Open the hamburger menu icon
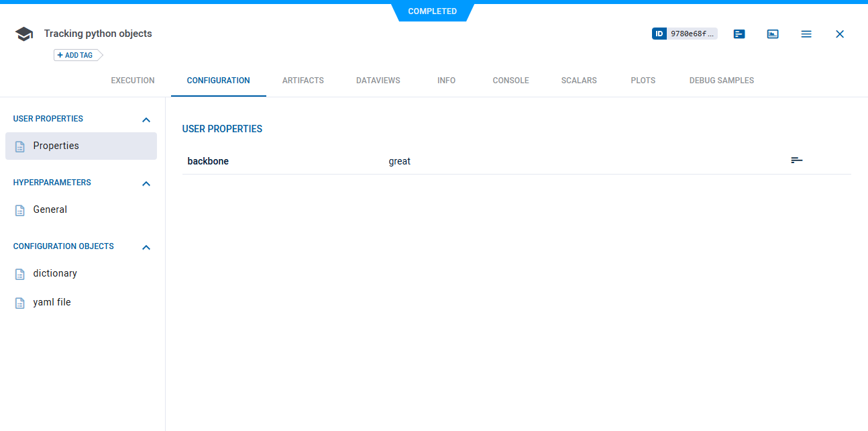This screenshot has width=868, height=431. point(806,34)
